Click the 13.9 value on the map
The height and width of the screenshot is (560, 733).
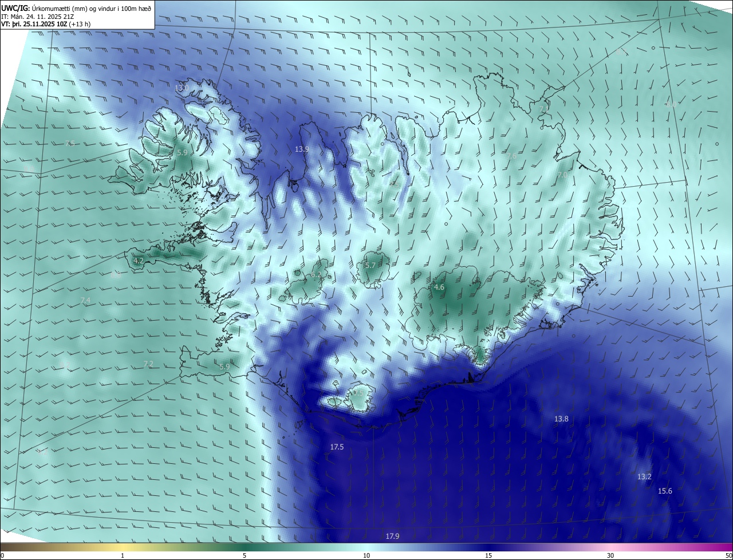pos(302,149)
